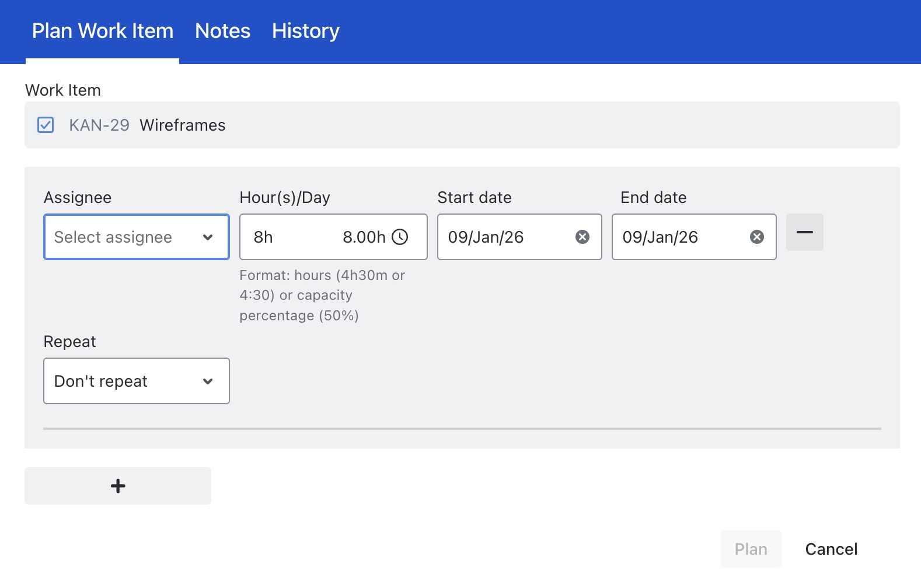Screen dimensions: 921x588
Task: Expand the Don't repeat option text
Action: pyautogui.click(x=101, y=381)
